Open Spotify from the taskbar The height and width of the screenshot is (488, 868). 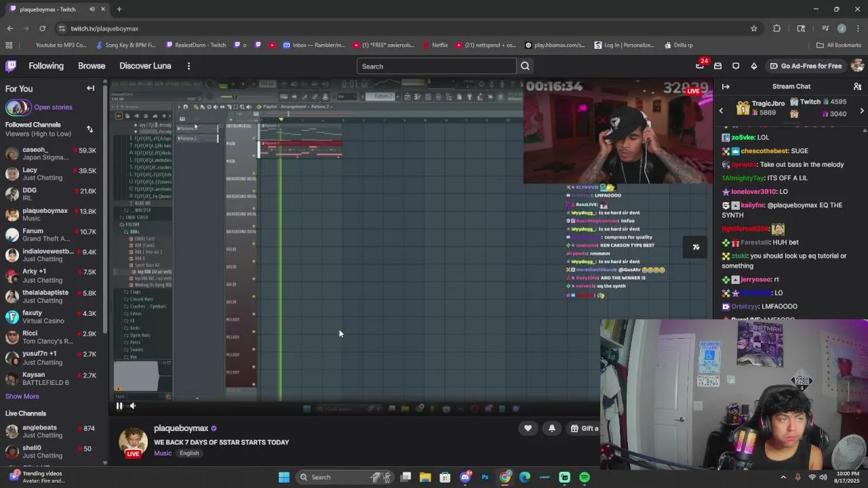tap(585, 477)
